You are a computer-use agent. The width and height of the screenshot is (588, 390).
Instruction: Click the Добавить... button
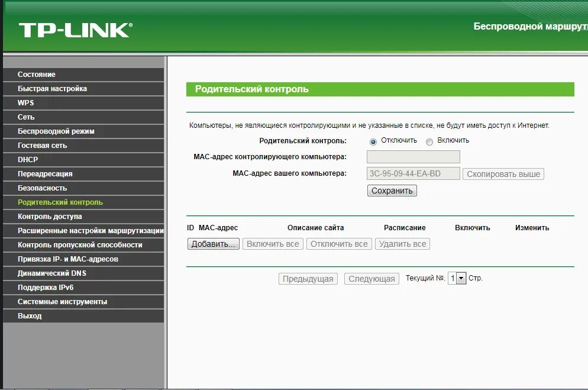214,244
